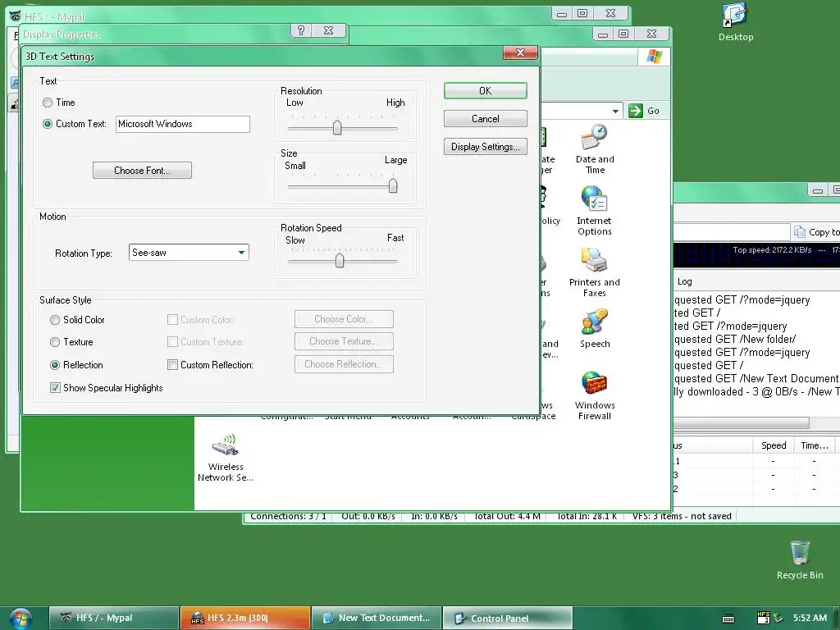Image resolution: width=840 pixels, height=630 pixels.
Task: Click the green Go arrow button
Action: (x=636, y=111)
